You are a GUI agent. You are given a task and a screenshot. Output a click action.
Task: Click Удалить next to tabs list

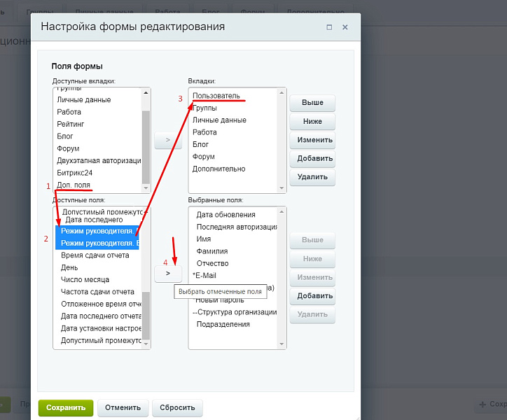point(312,177)
